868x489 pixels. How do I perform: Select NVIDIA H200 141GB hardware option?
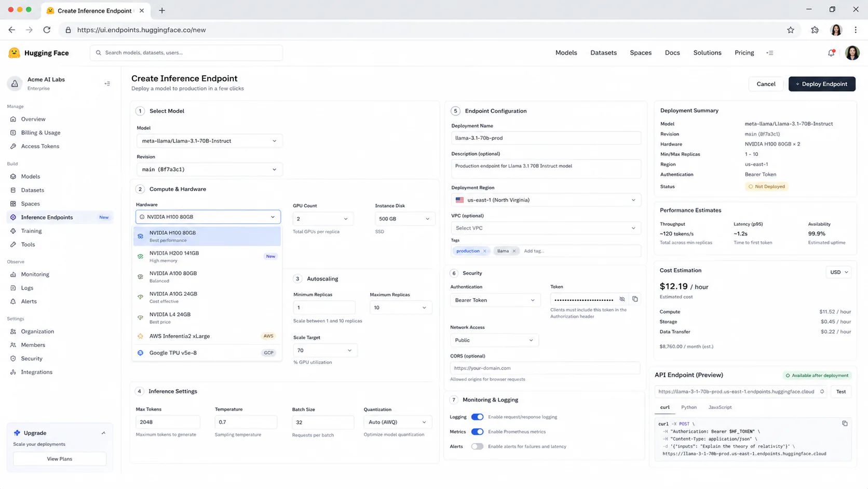pos(207,257)
